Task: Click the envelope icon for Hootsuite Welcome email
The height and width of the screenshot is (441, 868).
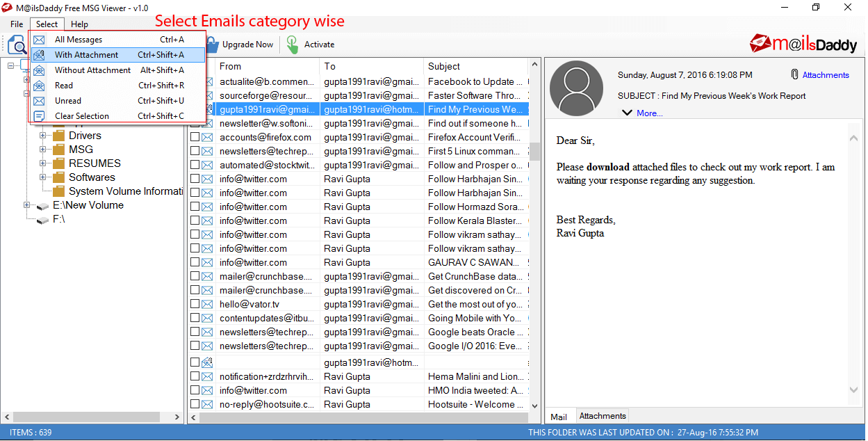Action: click(x=207, y=404)
